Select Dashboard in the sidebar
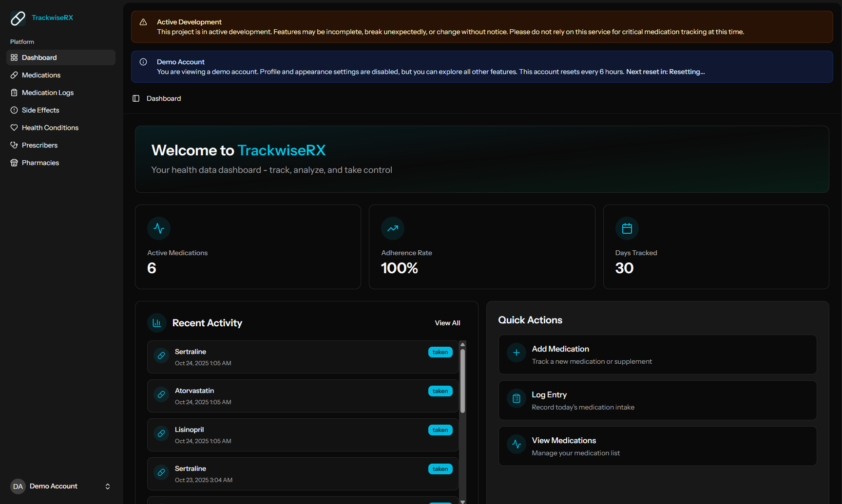 [x=39, y=57]
